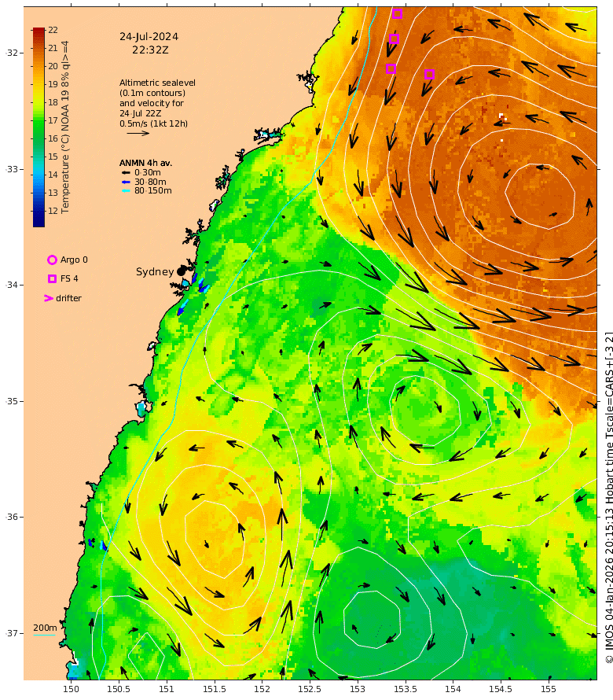613x700 pixels.
Task: Click the colorbar value 17 label
Action: (53, 120)
